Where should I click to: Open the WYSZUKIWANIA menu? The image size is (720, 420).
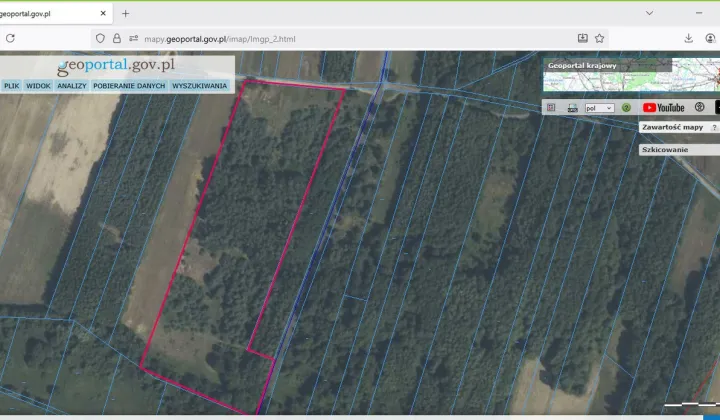tap(199, 86)
